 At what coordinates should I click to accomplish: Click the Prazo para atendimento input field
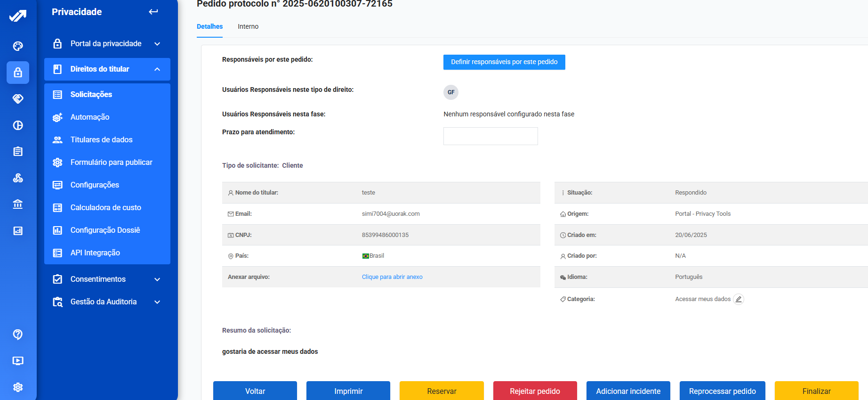pyautogui.click(x=490, y=136)
